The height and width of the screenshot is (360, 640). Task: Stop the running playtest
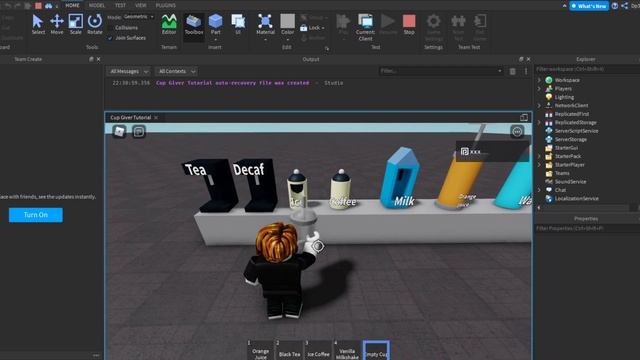pos(409,21)
